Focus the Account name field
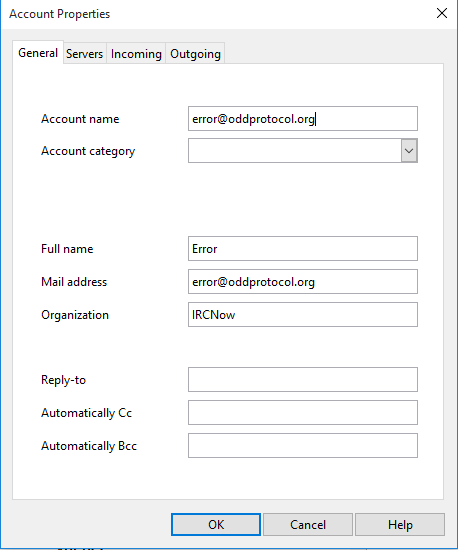The width and height of the screenshot is (458, 550). tap(303, 119)
